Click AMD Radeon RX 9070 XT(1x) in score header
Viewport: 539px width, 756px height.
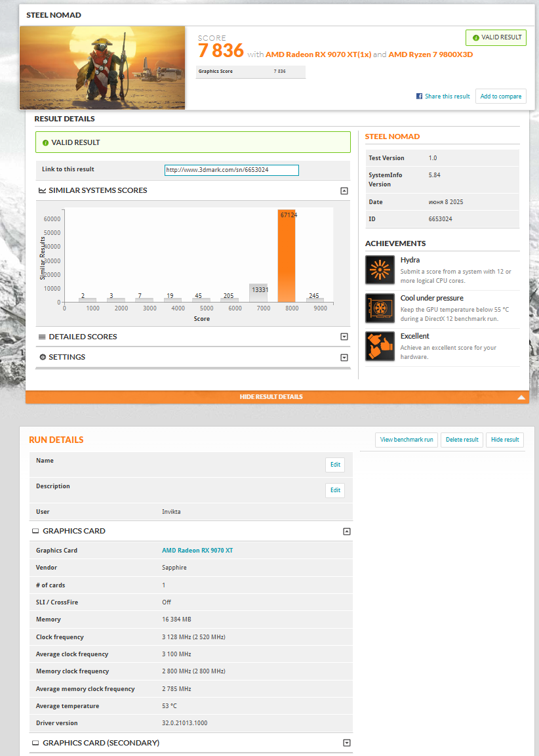(319, 54)
